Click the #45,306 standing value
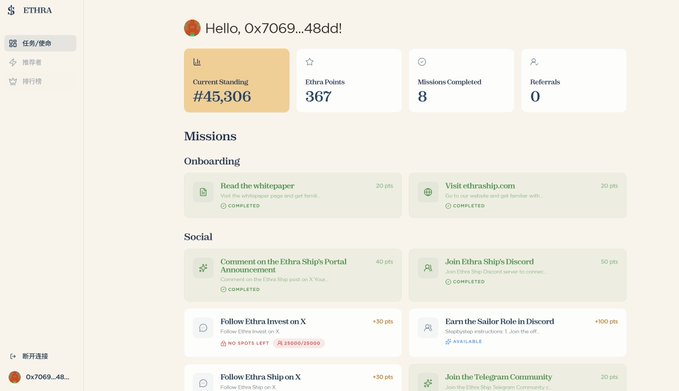Viewport: 679px width, 391px height. click(222, 96)
